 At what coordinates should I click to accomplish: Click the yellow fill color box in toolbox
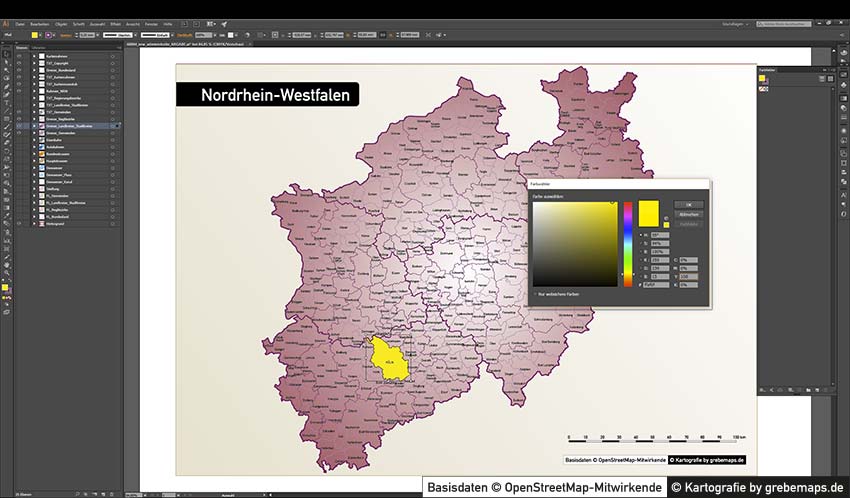tap(5, 287)
